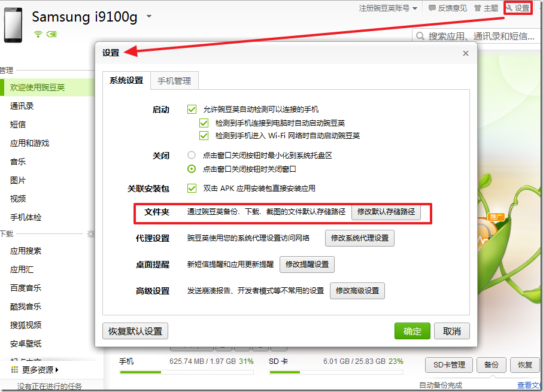Click the 6.01 GB / 25.83 GB text
Viewport: 543px width, 392px height.
(354, 361)
